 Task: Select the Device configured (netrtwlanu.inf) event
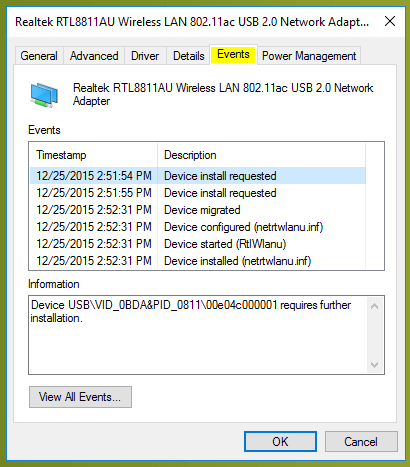[x=198, y=227]
